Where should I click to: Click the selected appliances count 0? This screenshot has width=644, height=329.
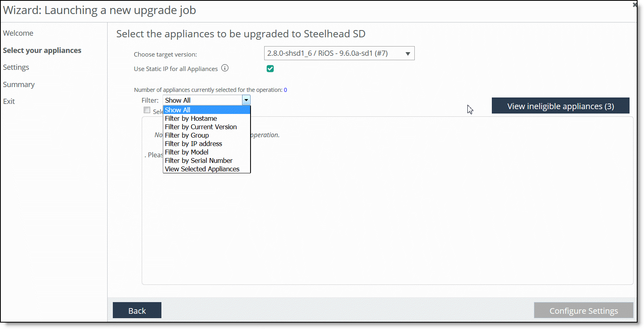pos(285,90)
